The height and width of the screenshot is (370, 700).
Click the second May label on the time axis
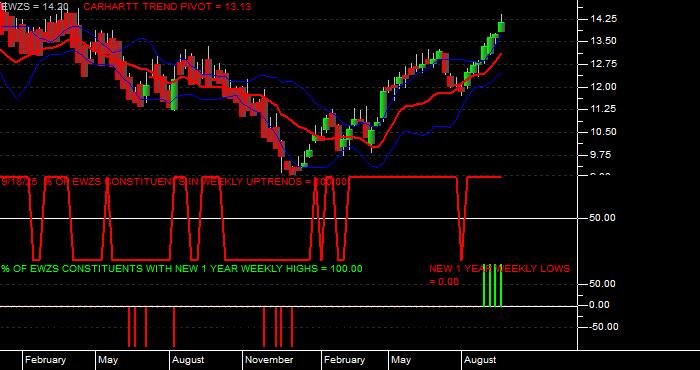click(401, 360)
